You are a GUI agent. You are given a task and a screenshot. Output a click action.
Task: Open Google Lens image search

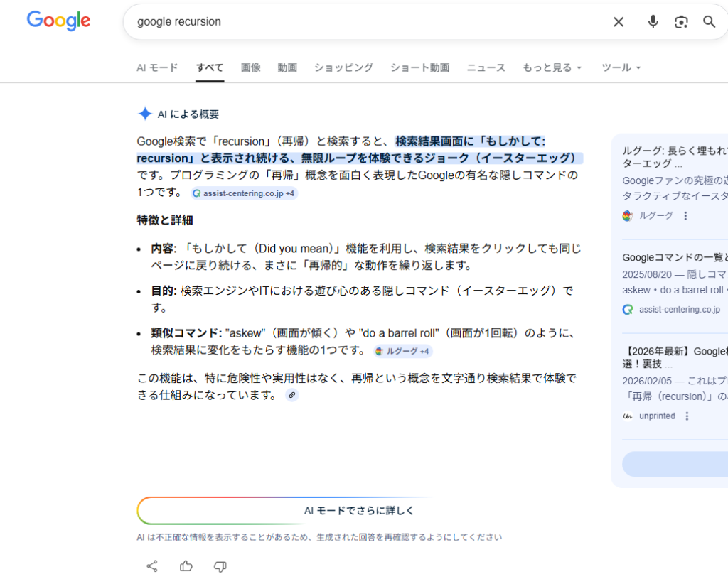[681, 22]
